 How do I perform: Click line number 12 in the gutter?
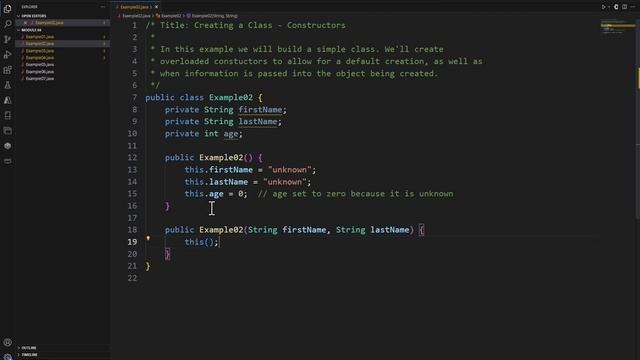pos(132,158)
